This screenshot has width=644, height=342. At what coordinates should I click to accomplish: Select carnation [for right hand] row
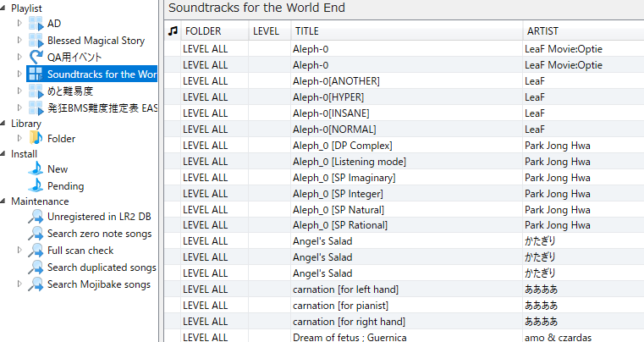(x=405, y=321)
